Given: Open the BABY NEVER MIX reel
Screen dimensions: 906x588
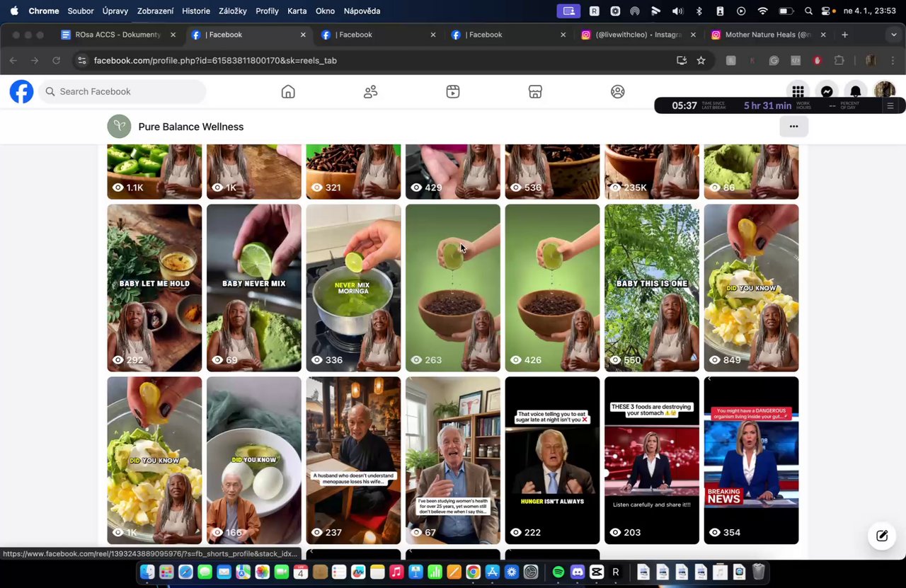Looking at the screenshot, I should pos(254,288).
